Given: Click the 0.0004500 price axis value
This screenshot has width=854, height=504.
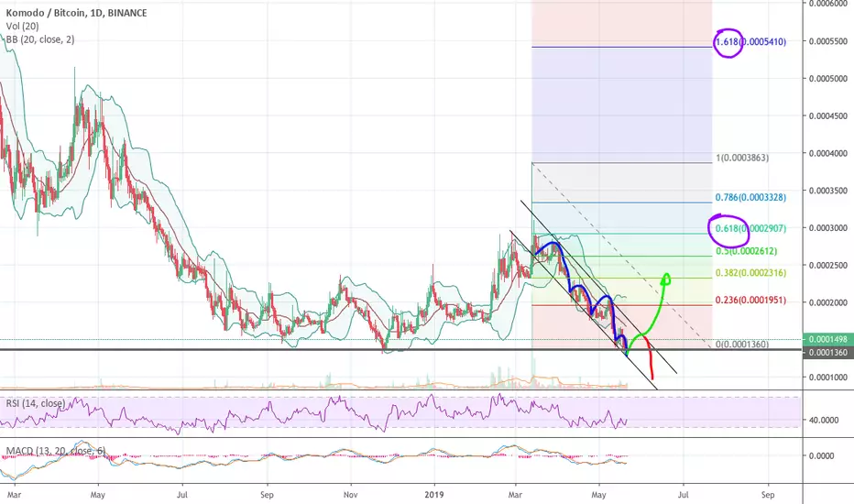Looking at the screenshot, I should click(828, 116).
